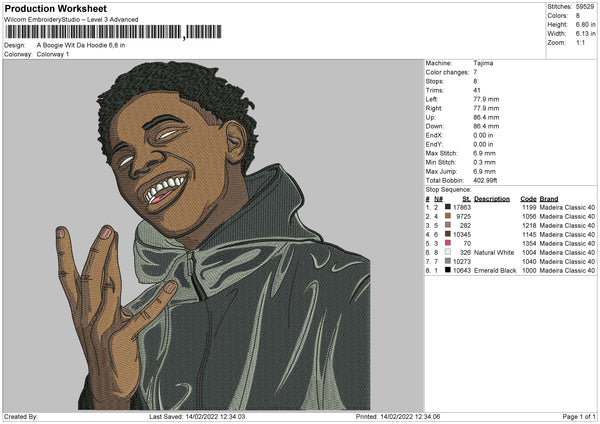
Task: Select the 'Colorway 1' value
Action: pyautogui.click(x=53, y=54)
